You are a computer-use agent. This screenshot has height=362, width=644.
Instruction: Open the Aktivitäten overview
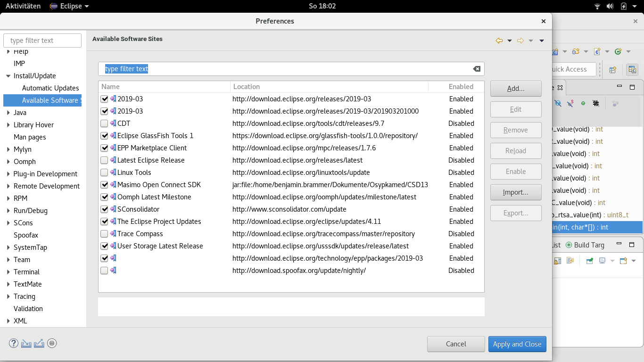click(x=23, y=6)
